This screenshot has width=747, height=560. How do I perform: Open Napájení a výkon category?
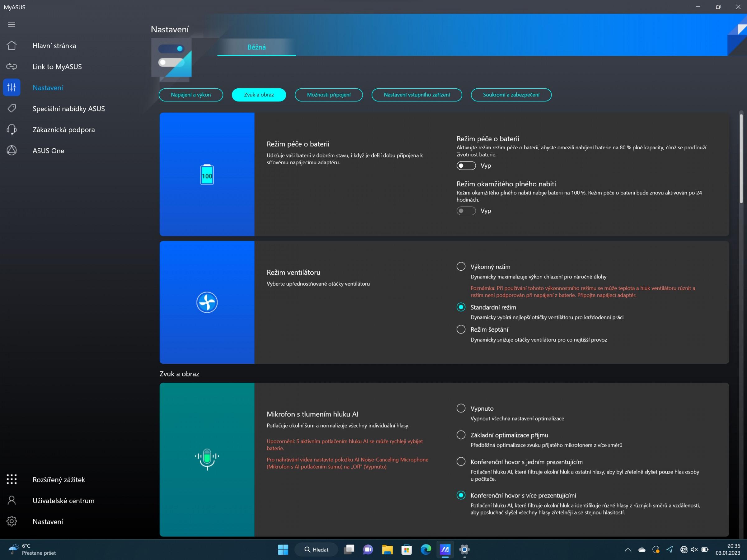click(x=191, y=95)
